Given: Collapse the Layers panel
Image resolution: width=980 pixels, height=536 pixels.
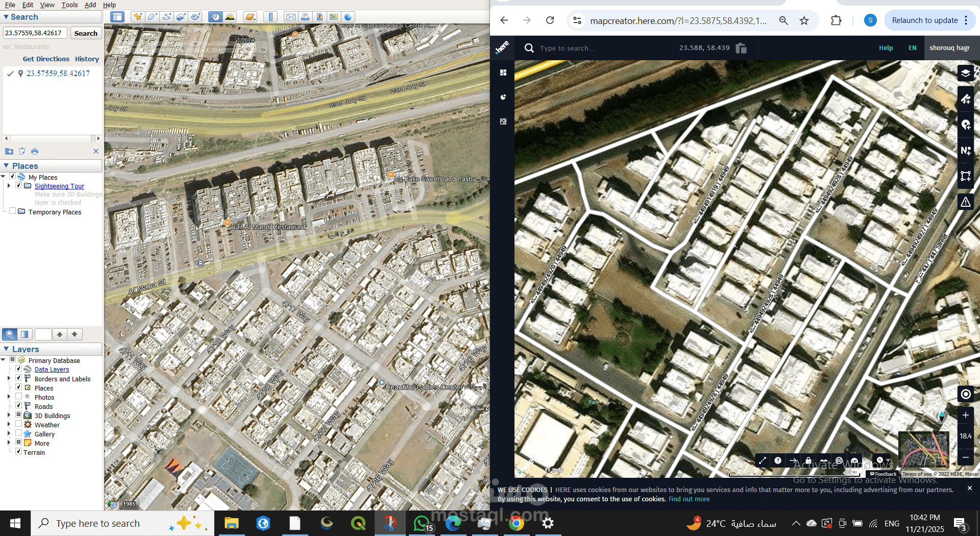Looking at the screenshot, I should 6,349.
